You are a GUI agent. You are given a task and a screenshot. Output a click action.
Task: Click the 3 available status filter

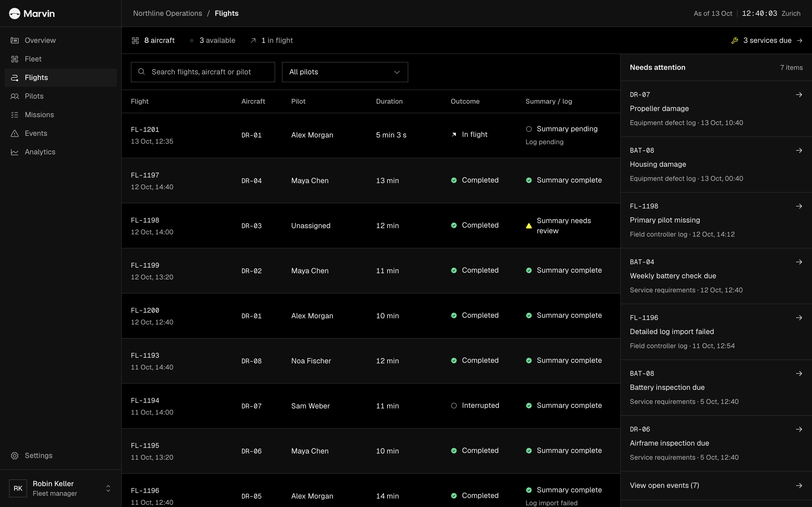click(213, 41)
